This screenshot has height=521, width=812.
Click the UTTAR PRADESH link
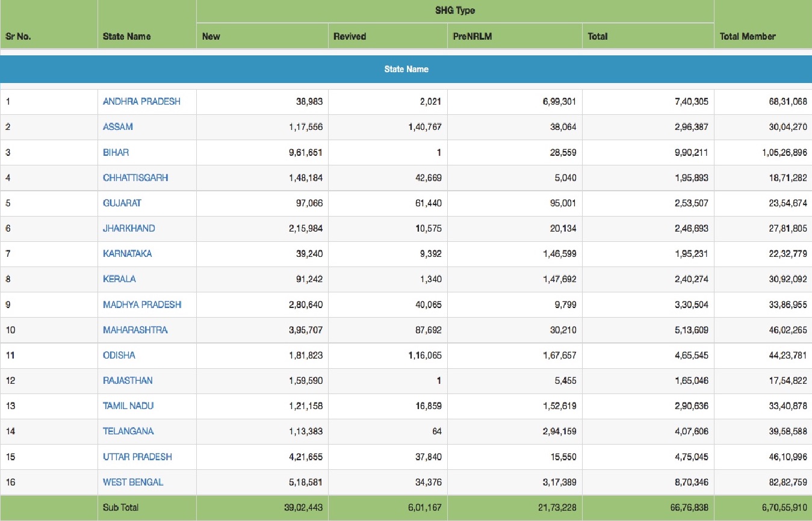pos(137,457)
